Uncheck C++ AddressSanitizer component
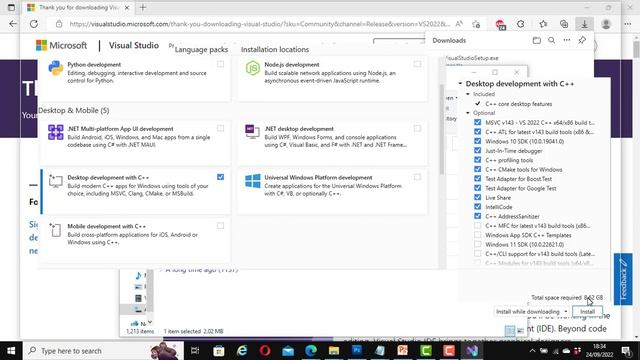This screenshot has height=360, width=640. tap(478, 216)
